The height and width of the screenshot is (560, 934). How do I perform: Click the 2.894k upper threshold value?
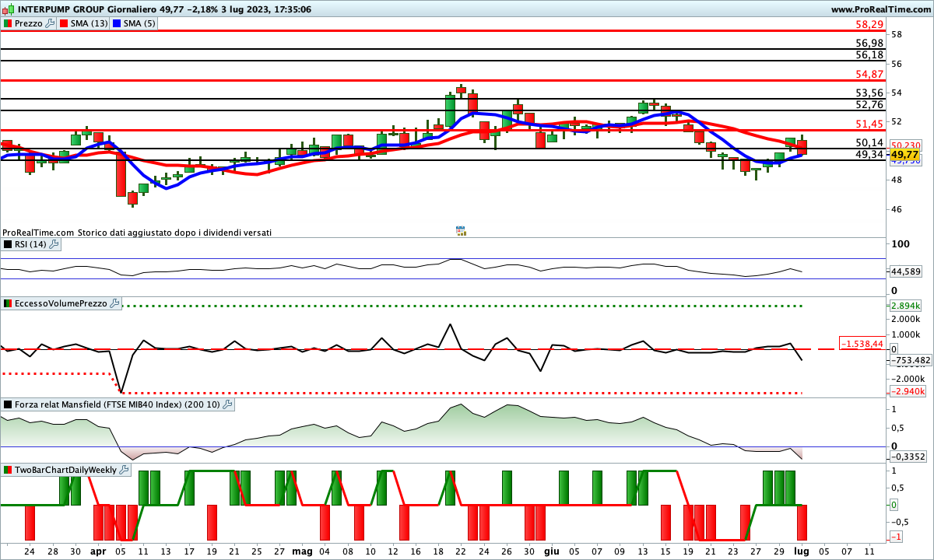pos(906,306)
